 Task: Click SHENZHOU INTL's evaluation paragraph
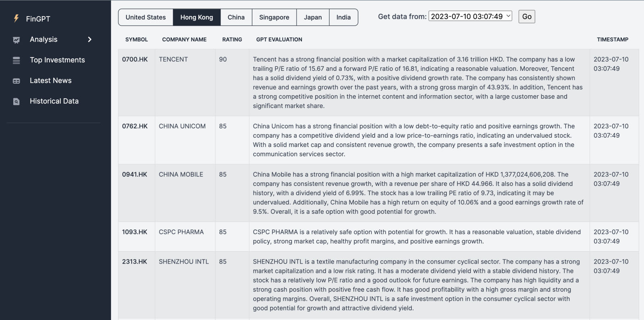coord(416,285)
